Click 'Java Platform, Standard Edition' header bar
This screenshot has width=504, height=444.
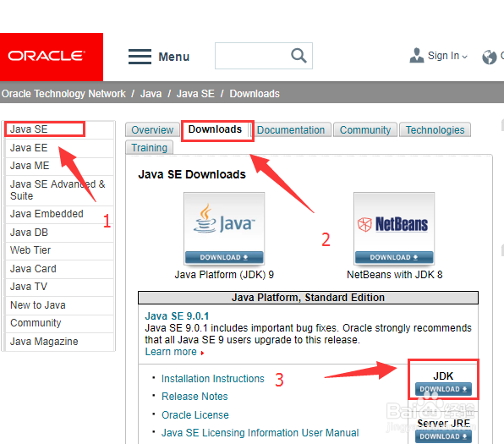tap(308, 298)
